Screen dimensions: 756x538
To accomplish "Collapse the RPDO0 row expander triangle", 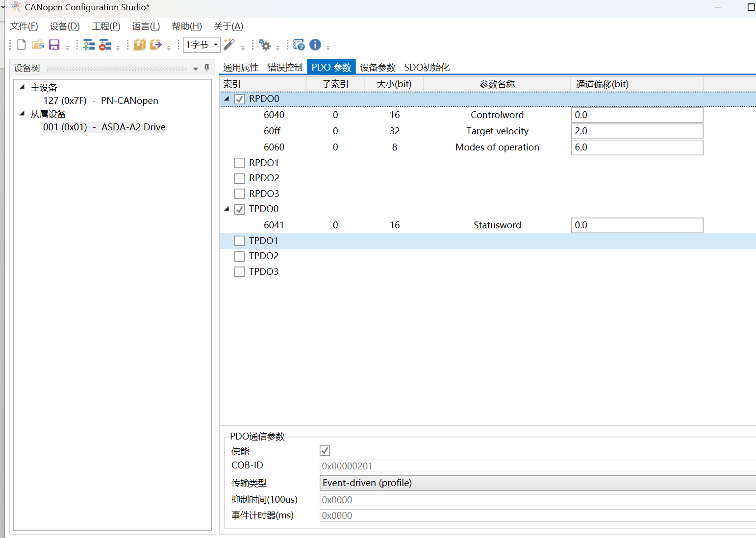I will point(227,99).
